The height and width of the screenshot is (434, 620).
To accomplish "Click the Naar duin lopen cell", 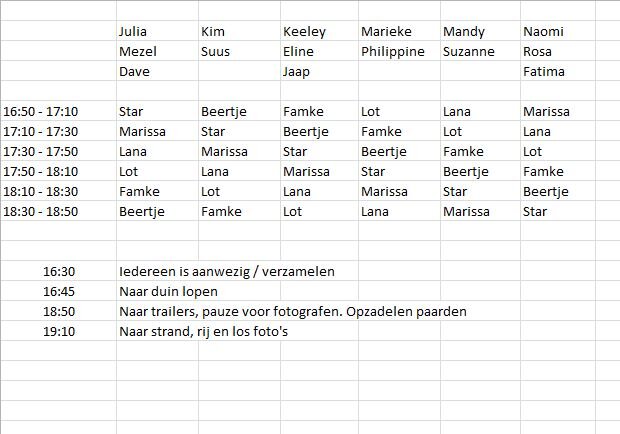I will [x=168, y=291].
